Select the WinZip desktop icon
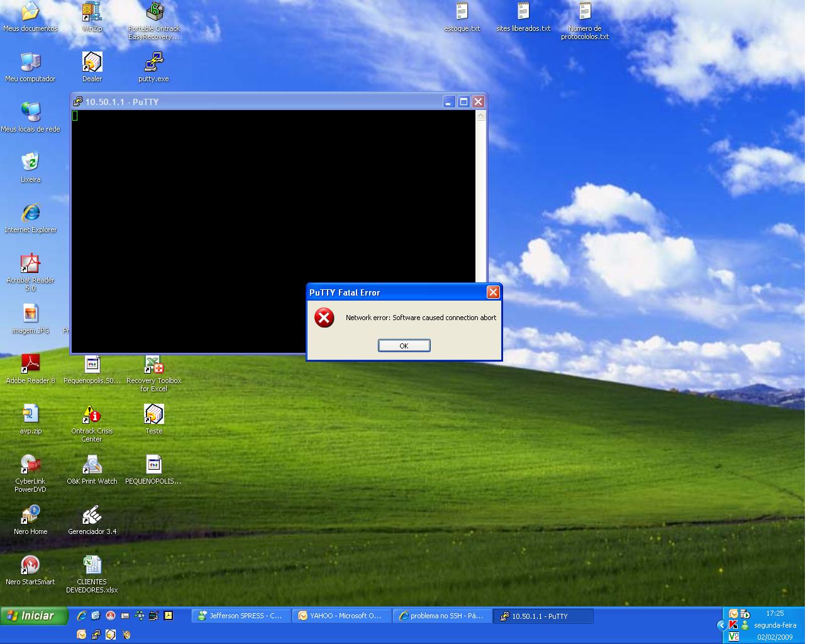This screenshot has width=815, height=644. [x=92, y=17]
